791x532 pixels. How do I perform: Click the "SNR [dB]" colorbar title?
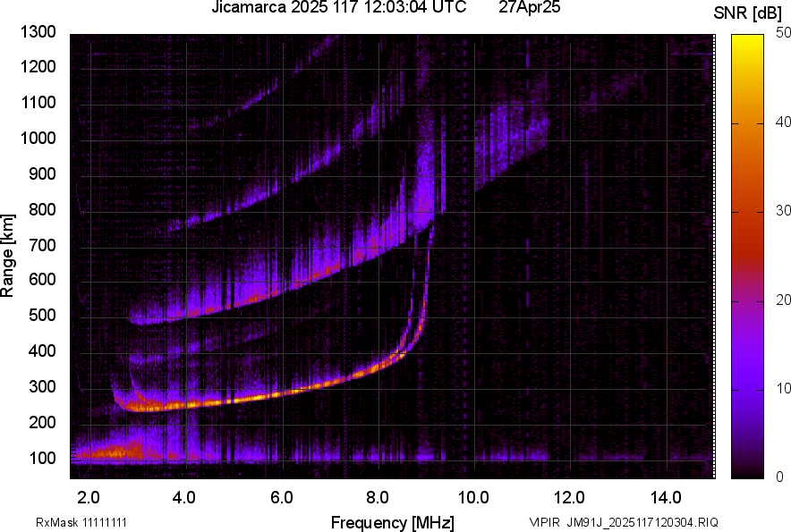[747, 13]
